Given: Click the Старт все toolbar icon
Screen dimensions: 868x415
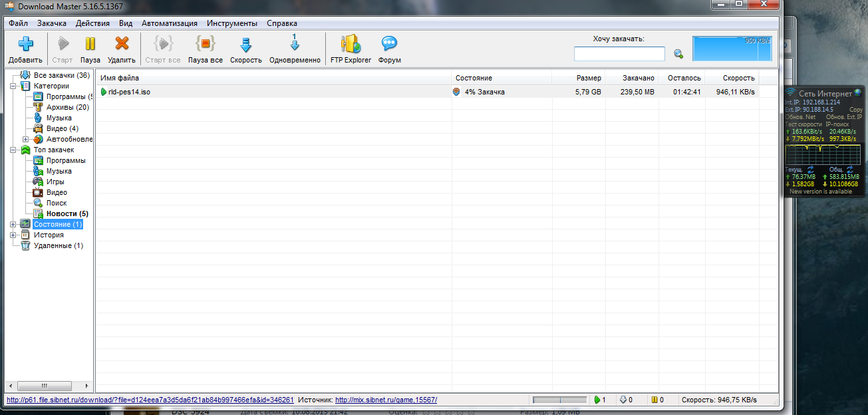Looking at the screenshot, I should point(163,45).
